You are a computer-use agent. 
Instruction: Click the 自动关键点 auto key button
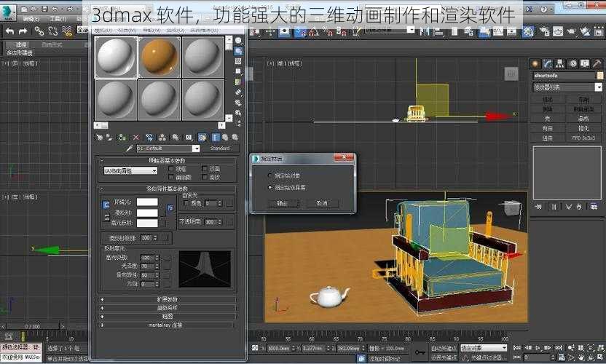coord(444,348)
